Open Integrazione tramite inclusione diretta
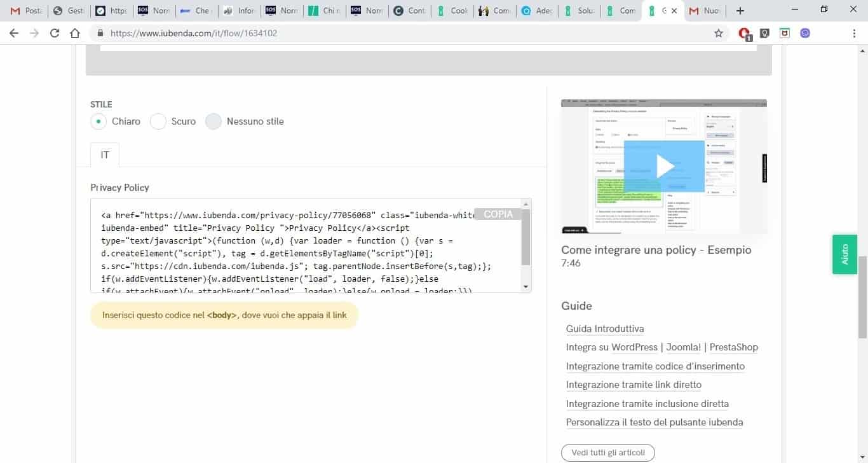Image resolution: width=868 pixels, height=463 pixels. click(x=648, y=404)
